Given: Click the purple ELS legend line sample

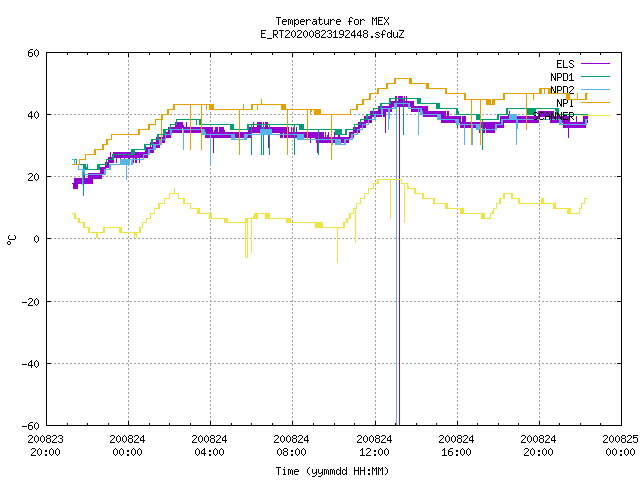Looking at the screenshot, I should click(x=595, y=64).
